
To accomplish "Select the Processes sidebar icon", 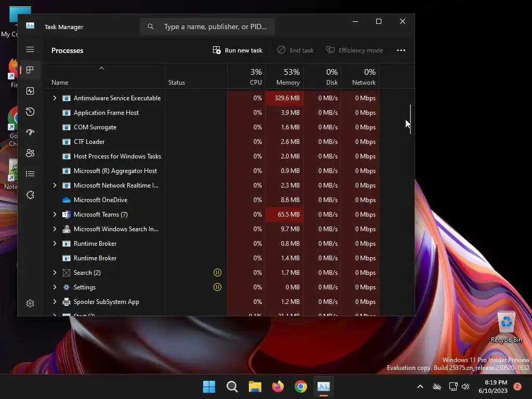I will pos(30,70).
